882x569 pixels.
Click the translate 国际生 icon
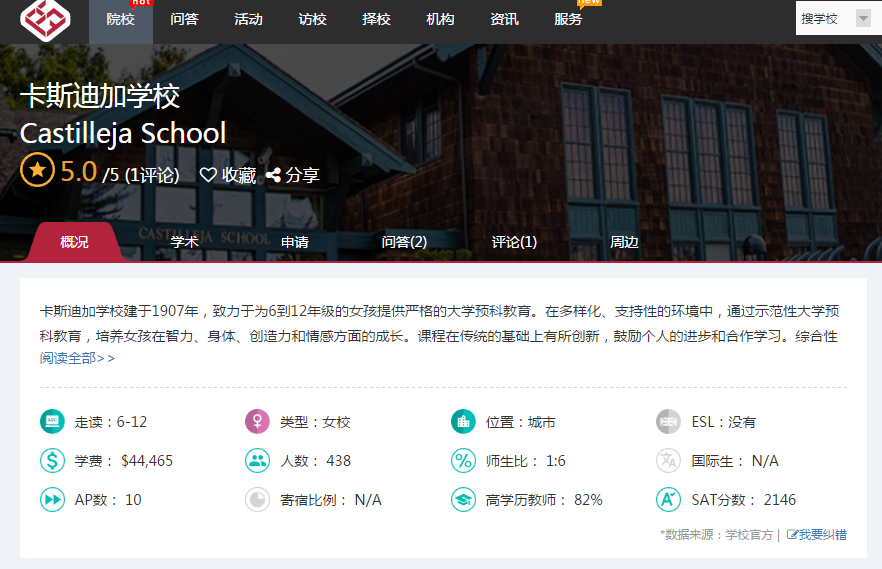pos(668,460)
